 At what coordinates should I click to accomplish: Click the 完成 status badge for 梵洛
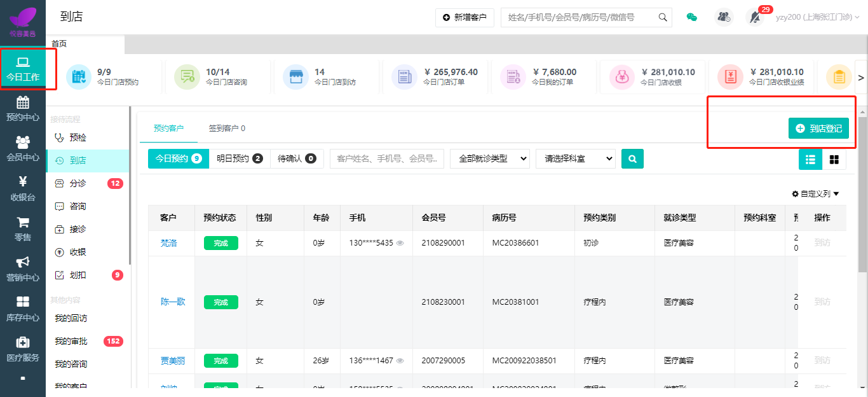[221, 243]
